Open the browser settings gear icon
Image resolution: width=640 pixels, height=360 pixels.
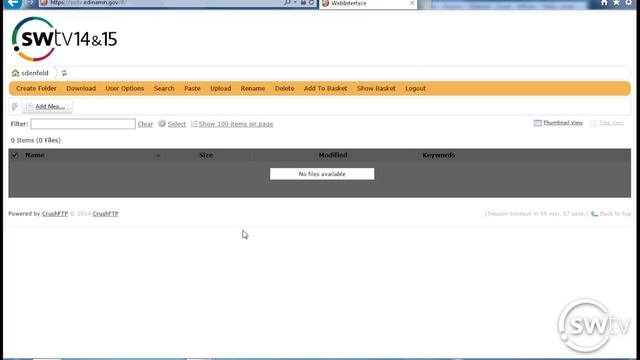click(x=629, y=3)
